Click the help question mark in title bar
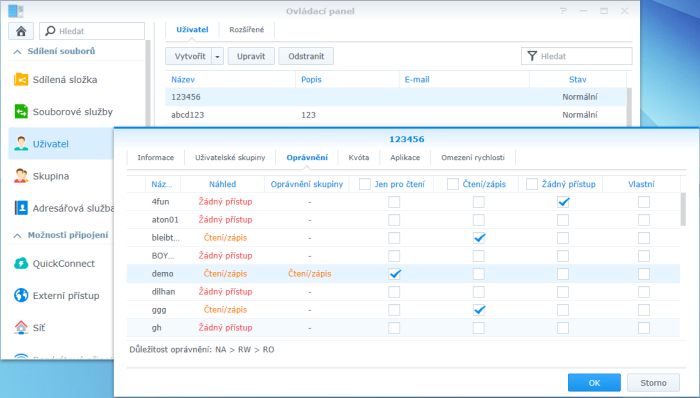The image size is (700, 398). pos(563,11)
